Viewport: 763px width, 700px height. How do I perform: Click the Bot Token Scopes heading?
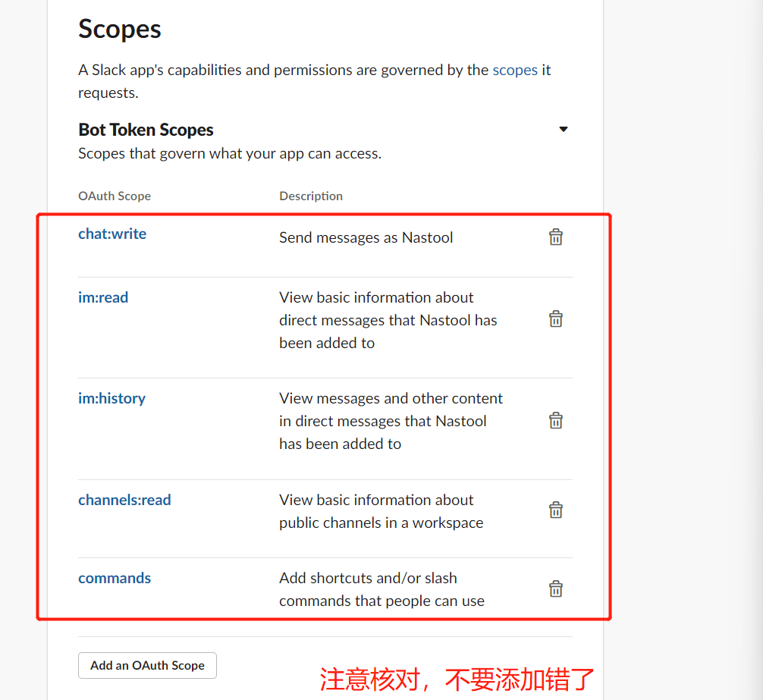pyautogui.click(x=146, y=130)
